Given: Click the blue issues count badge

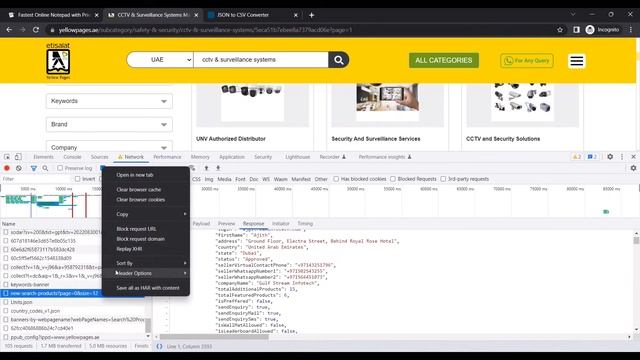Looking at the screenshot, I should pyautogui.click(x=592, y=157).
